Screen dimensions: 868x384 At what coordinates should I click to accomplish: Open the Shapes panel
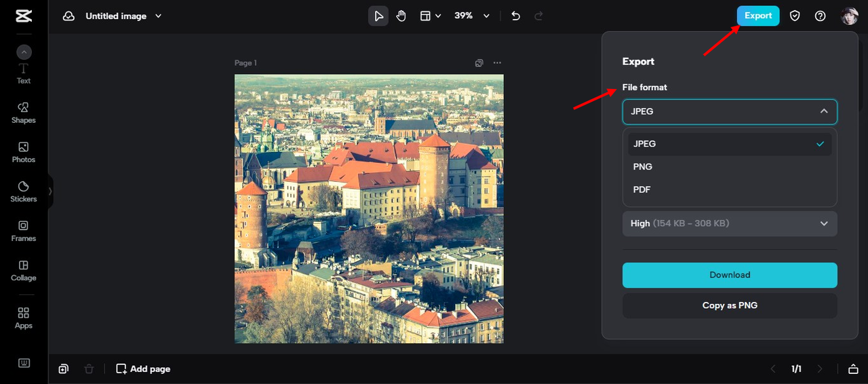click(24, 113)
